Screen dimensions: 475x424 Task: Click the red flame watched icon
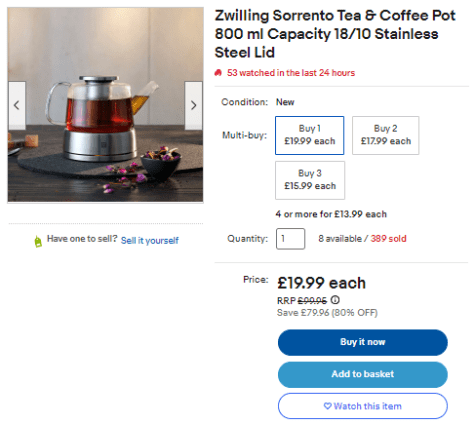tap(218, 73)
